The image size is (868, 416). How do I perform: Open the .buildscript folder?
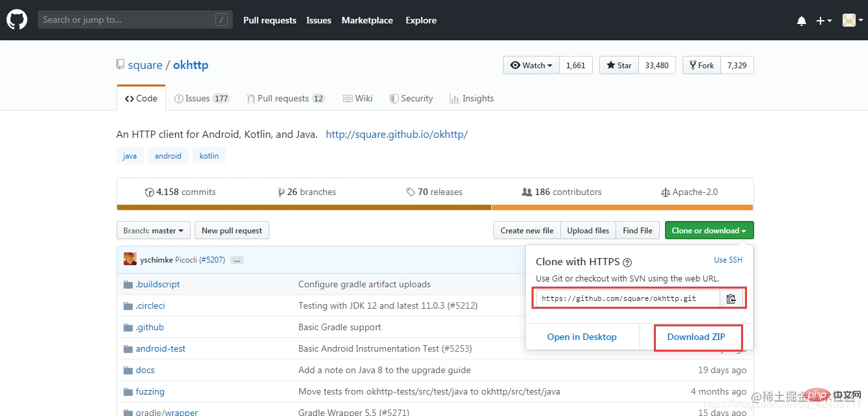(157, 284)
